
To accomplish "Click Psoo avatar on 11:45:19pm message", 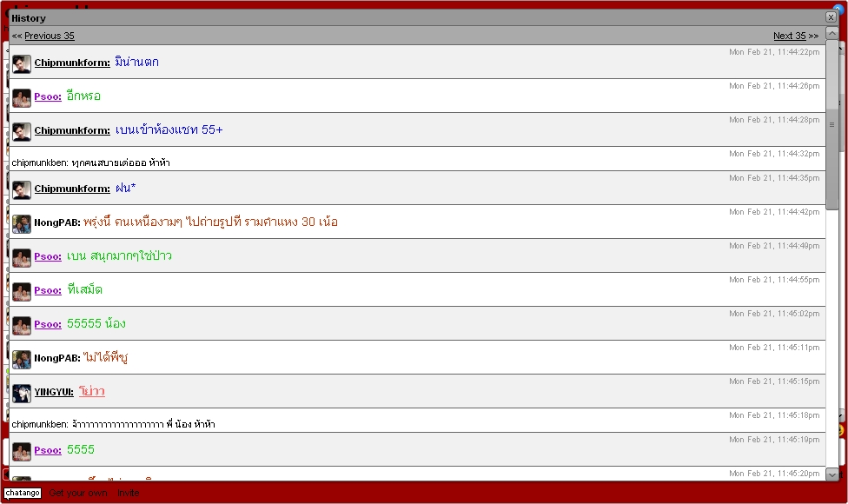I will (x=22, y=452).
